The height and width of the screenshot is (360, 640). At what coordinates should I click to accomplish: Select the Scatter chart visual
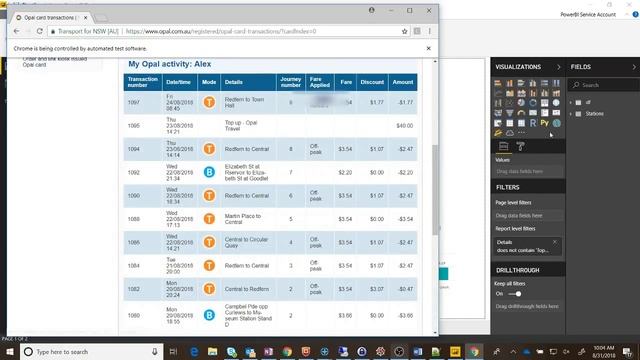(510, 103)
